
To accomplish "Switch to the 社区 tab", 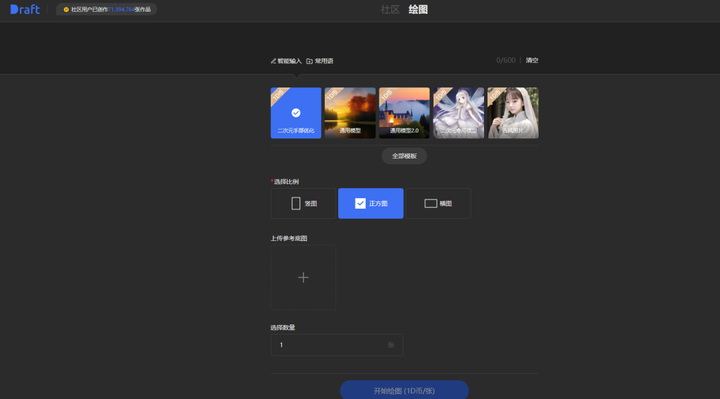I will (x=390, y=10).
